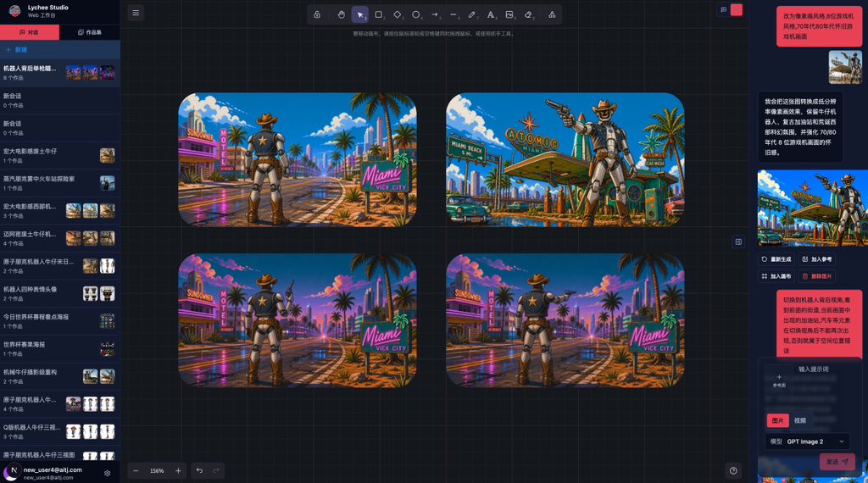Click 删除图片 delete image button
The width and height of the screenshot is (868, 483).
coord(817,276)
